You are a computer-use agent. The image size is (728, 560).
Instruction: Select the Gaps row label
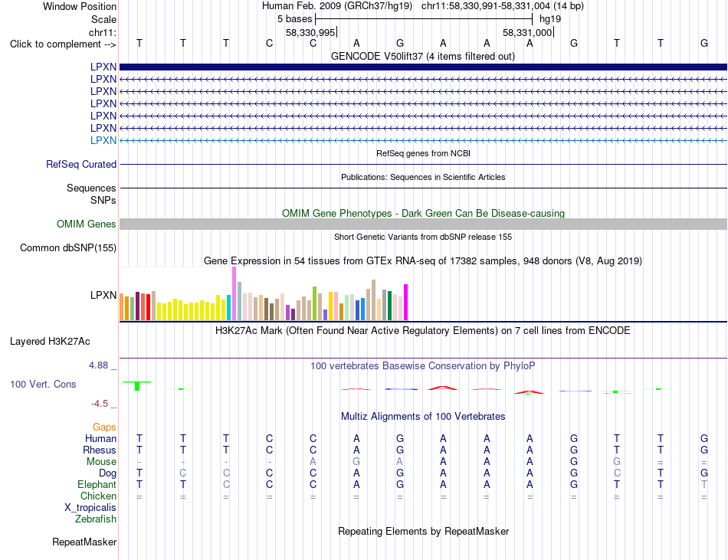tap(104, 427)
